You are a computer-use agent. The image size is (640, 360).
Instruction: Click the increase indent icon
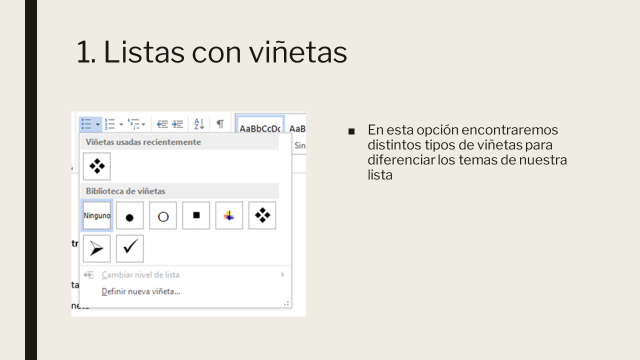click(178, 124)
